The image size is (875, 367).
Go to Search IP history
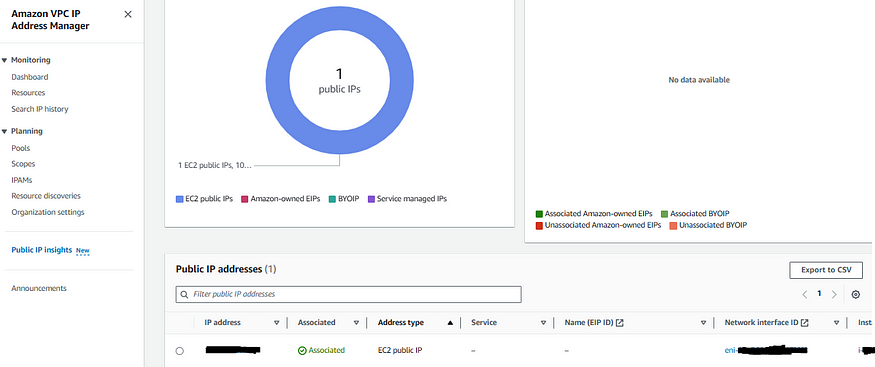[x=40, y=109]
